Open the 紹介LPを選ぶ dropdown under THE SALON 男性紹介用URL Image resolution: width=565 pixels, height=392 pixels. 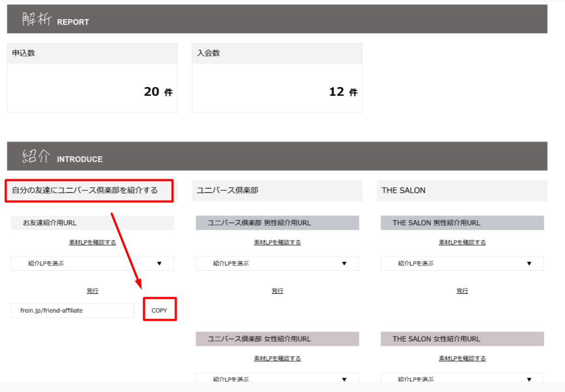pos(462,263)
